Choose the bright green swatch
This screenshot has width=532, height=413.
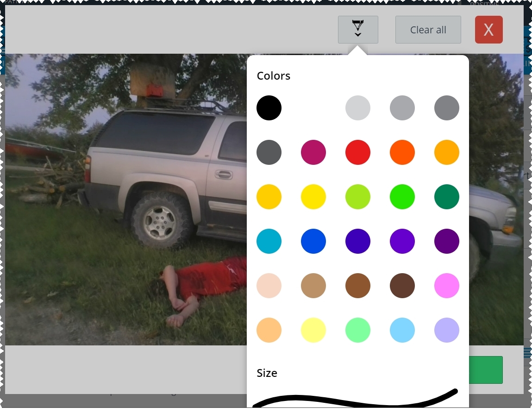coord(402,197)
